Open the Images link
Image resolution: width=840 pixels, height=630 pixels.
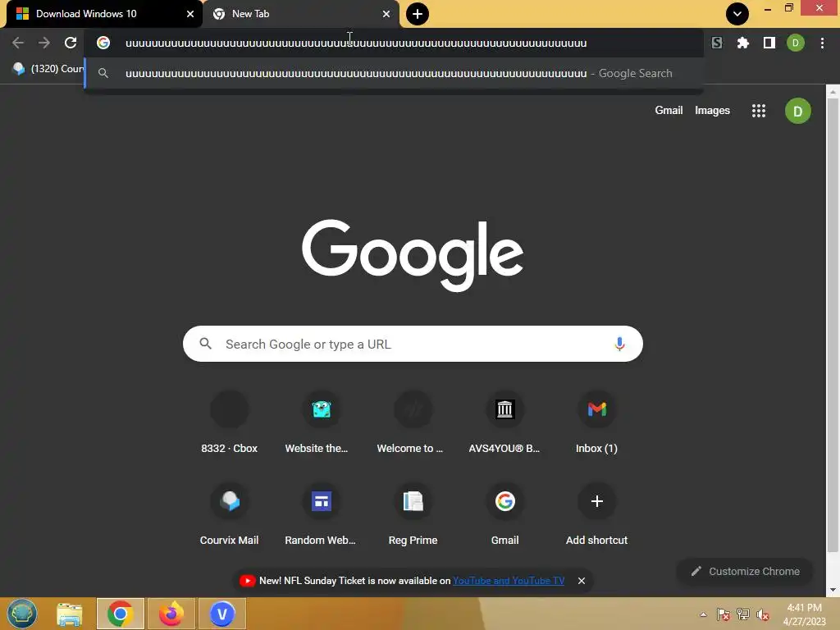tap(712, 111)
